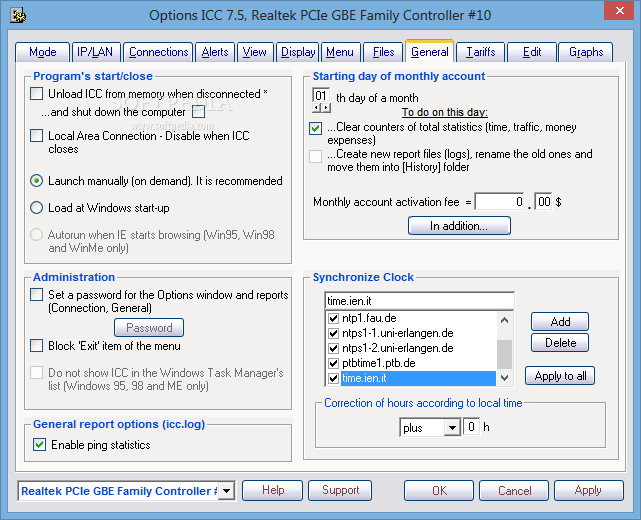Toggle Enable ping statistics checkbox
The width and height of the screenshot is (641, 520).
pyautogui.click(x=39, y=444)
